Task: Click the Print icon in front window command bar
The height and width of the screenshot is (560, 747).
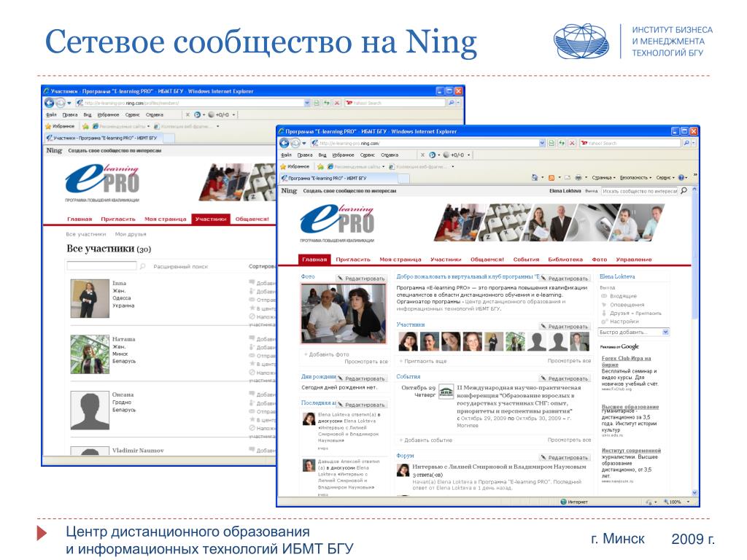Action: pyautogui.click(x=578, y=178)
